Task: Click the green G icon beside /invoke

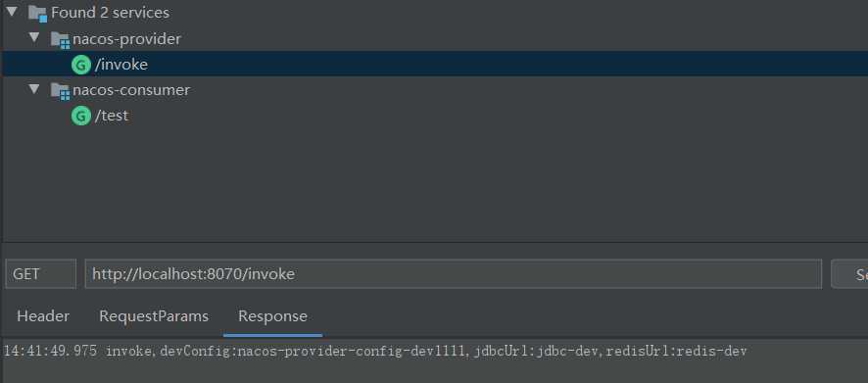Action: coord(80,66)
